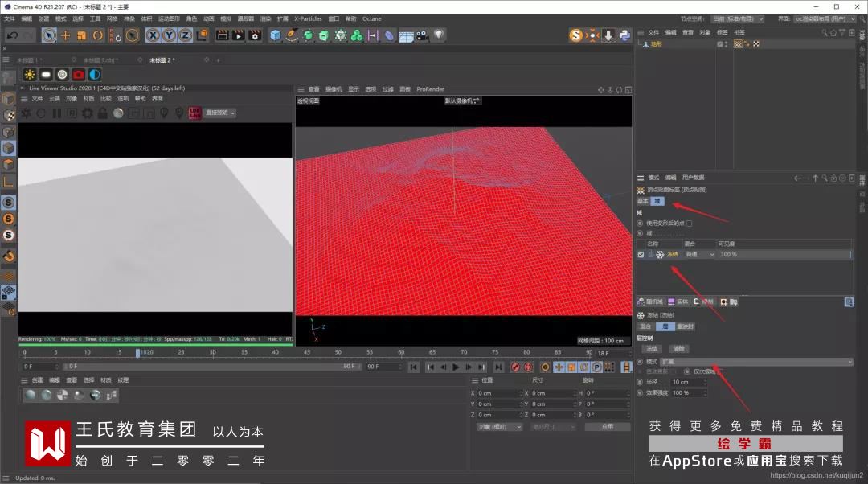Open the freeze layer blend mode dropdown
Viewport: 868px width, 484px height.
click(x=700, y=255)
